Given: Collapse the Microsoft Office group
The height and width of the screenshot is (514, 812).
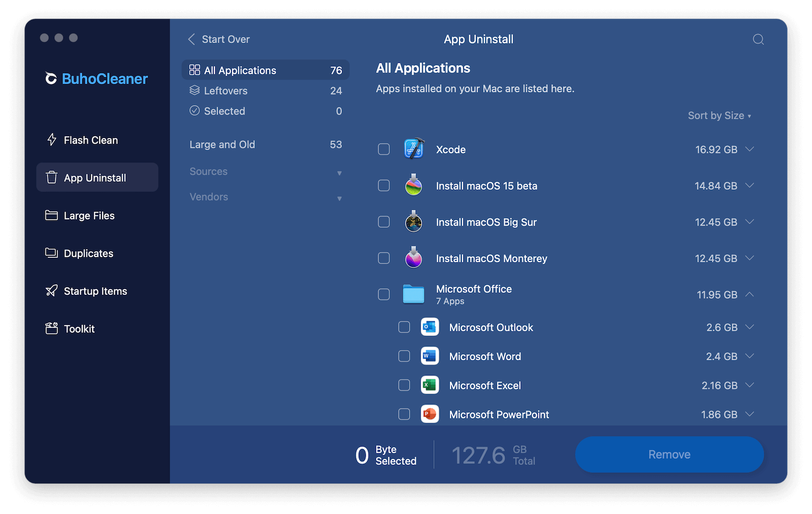Looking at the screenshot, I should click(x=750, y=294).
